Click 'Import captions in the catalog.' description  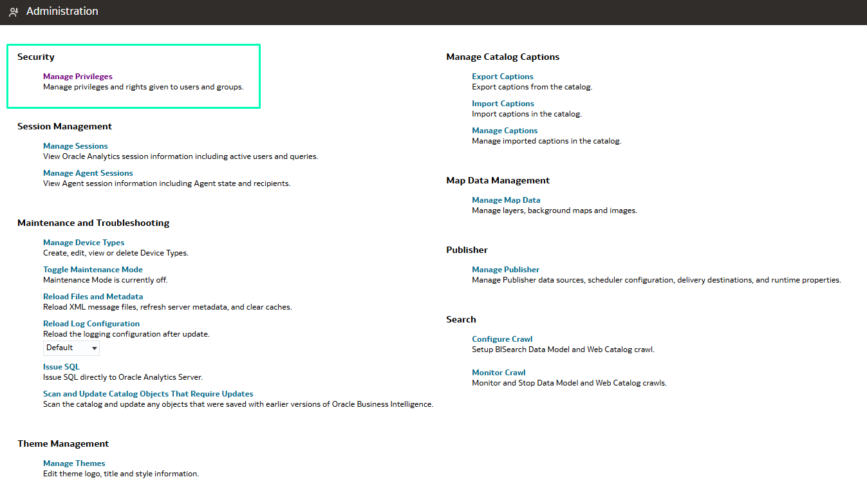(527, 114)
